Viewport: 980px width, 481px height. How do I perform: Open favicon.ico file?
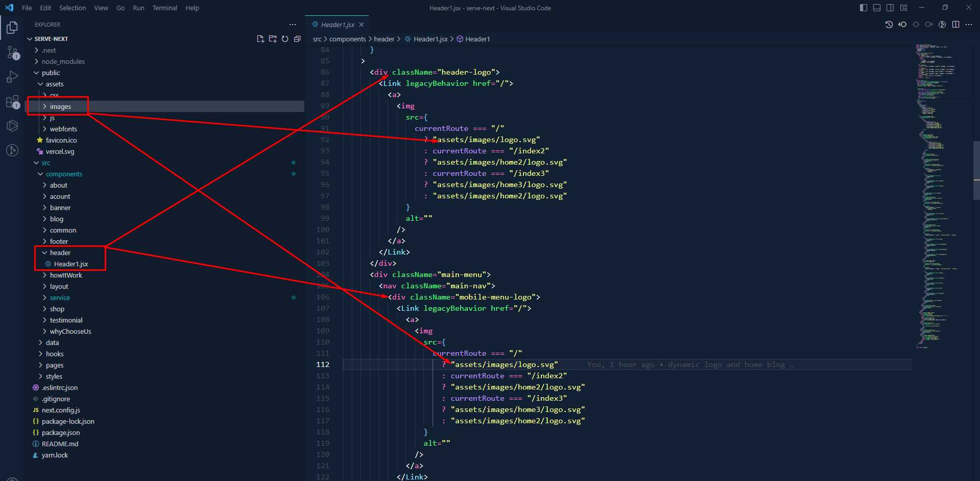click(x=164, y=140)
